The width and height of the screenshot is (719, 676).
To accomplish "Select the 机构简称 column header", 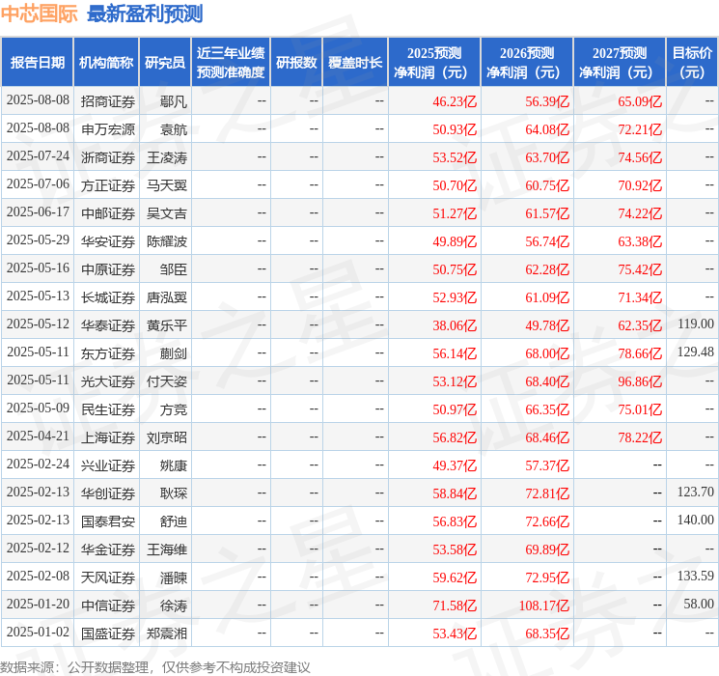I will pyautogui.click(x=106, y=62).
